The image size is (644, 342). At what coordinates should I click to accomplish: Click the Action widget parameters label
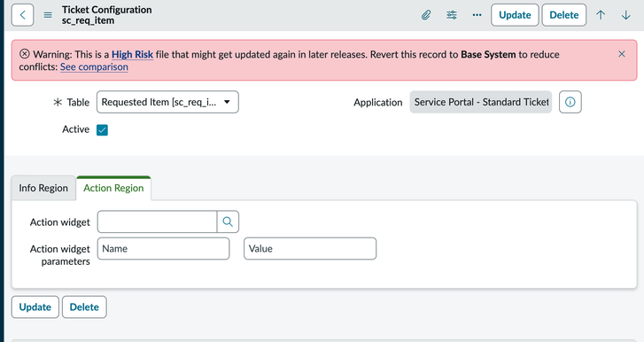[60, 255]
